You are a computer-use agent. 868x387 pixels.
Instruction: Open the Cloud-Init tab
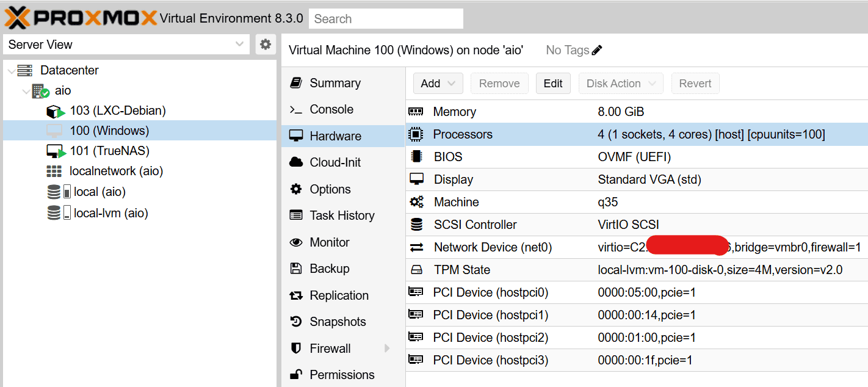pyautogui.click(x=343, y=162)
